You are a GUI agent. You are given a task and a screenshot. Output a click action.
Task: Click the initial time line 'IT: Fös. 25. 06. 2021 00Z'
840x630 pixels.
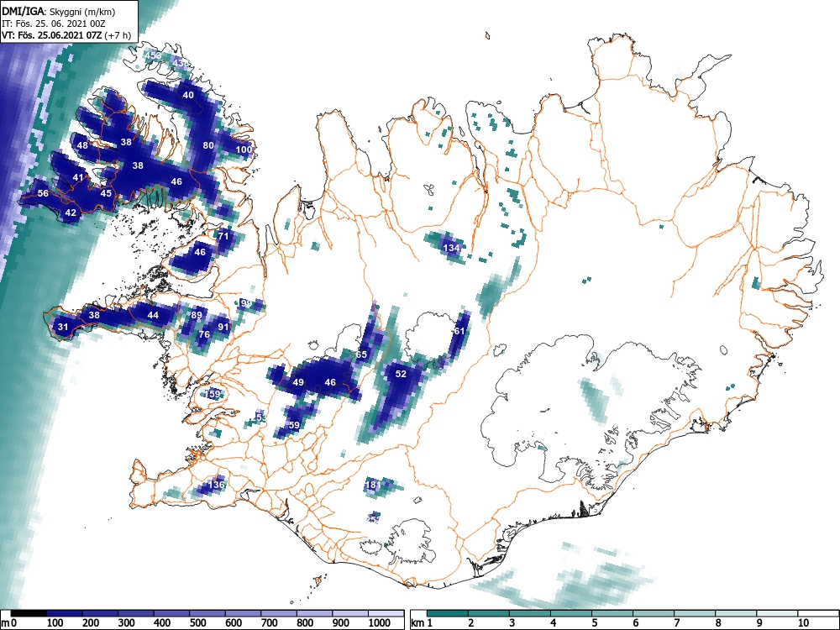point(54,24)
